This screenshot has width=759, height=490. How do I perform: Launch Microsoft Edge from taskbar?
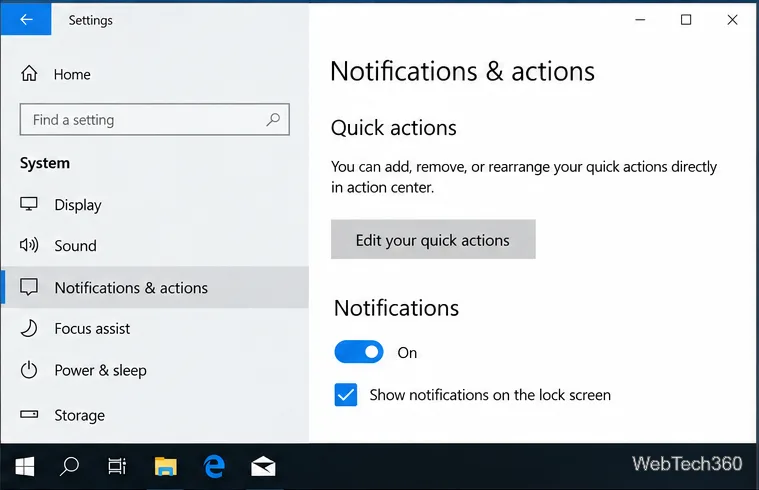(214, 467)
